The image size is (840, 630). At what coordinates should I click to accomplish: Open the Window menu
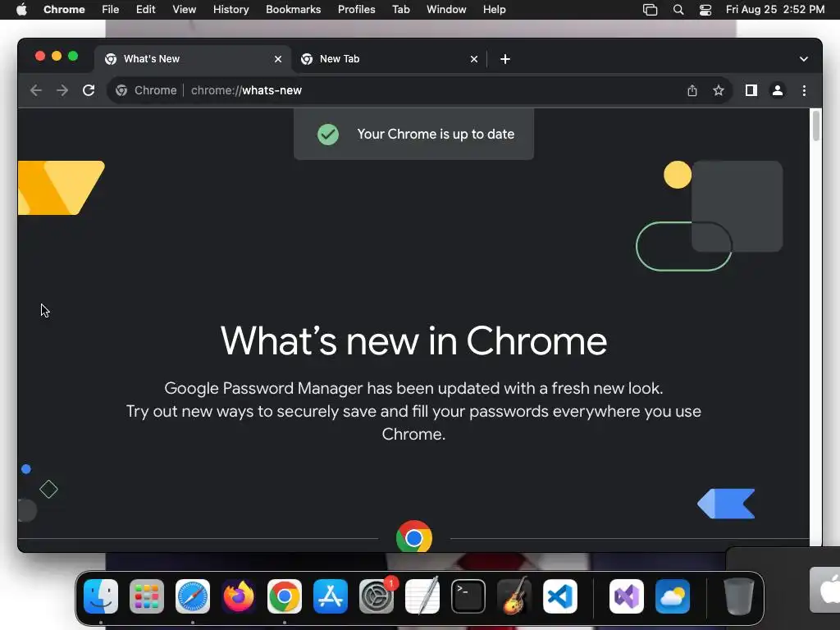446,10
